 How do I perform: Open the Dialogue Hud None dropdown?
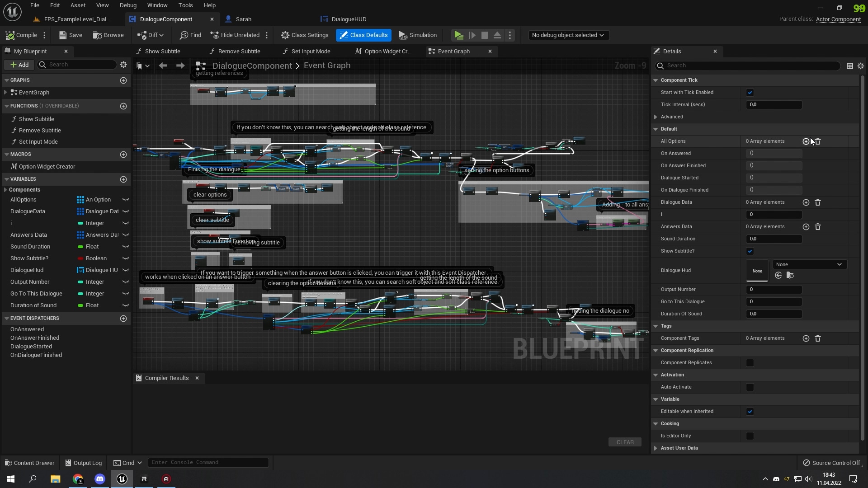[x=809, y=264]
